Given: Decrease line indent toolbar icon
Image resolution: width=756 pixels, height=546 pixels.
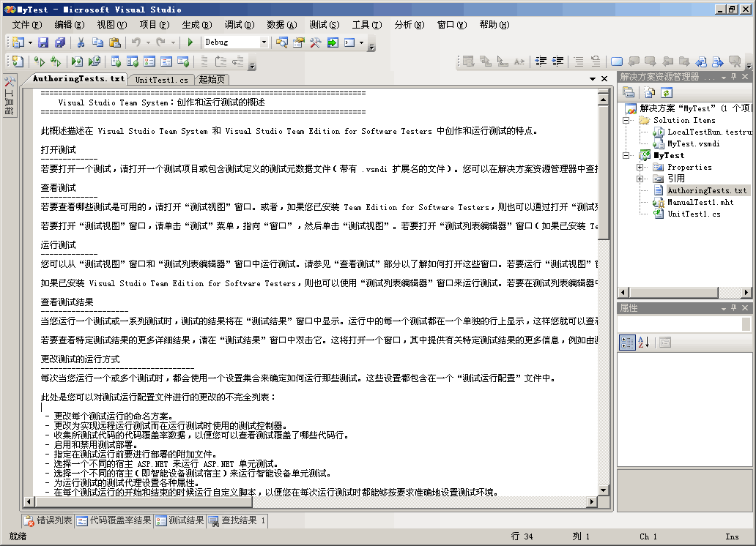Looking at the screenshot, I should click(541, 61).
